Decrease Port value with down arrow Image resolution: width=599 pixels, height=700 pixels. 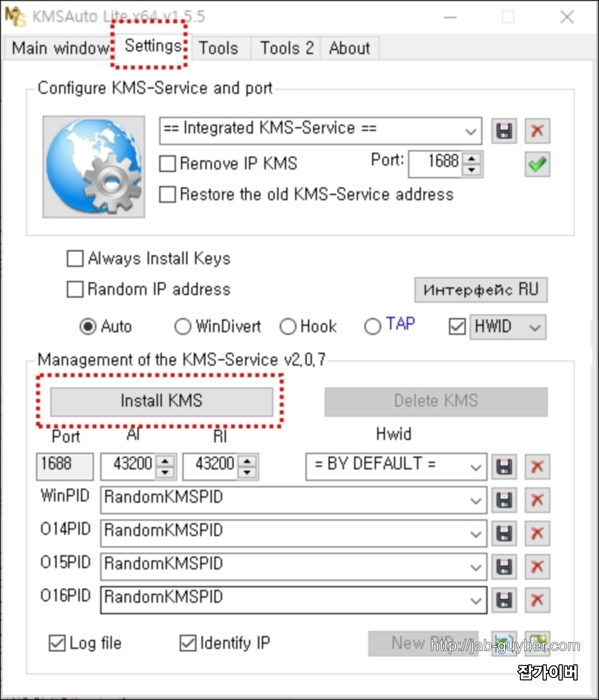click(x=472, y=170)
